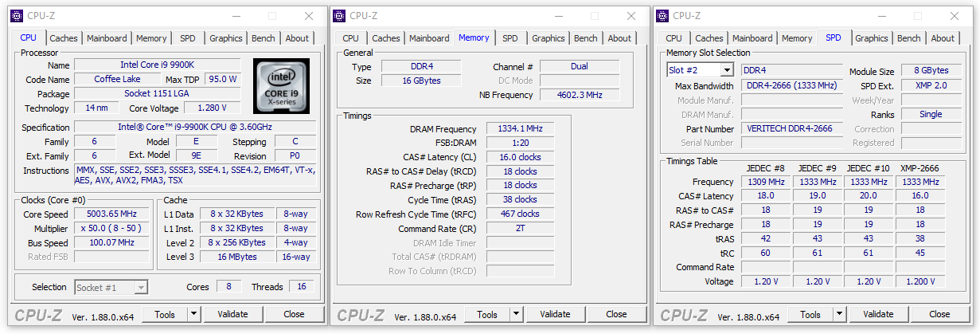980x334 pixels.
Task: Click the Bus Speed value 100.07 MHz
Action: click(112, 242)
